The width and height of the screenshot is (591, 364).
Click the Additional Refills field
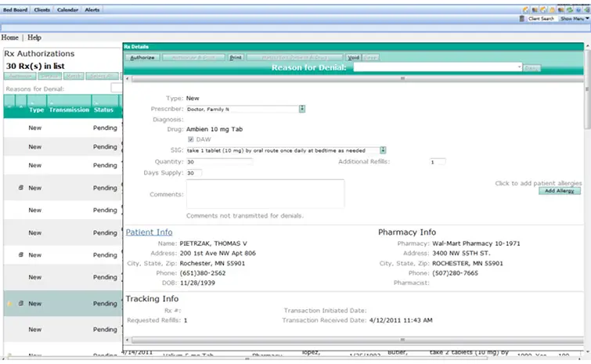click(x=438, y=162)
